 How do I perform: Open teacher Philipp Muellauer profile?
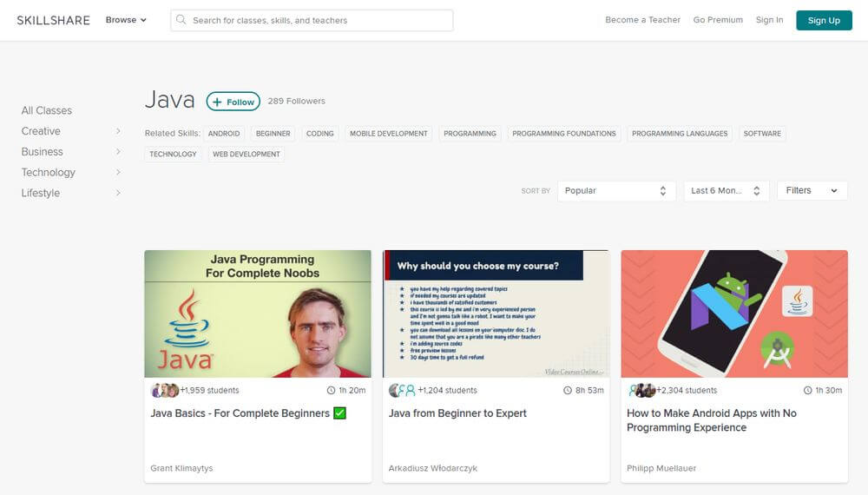point(661,468)
